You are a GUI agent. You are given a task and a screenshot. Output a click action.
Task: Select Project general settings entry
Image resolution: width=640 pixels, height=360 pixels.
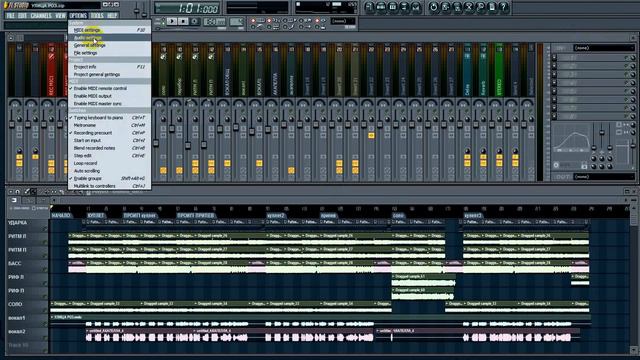(x=109, y=74)
